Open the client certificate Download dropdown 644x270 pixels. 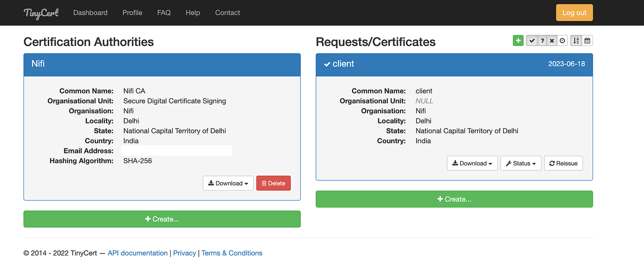pos(472,163)
